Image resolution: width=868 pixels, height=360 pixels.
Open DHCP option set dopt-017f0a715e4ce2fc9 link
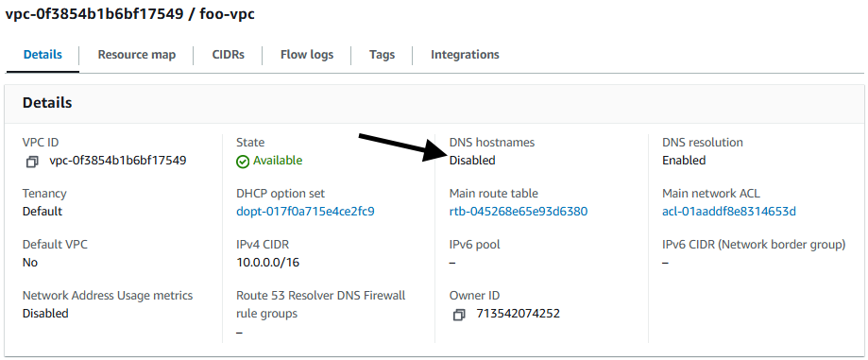306,212
